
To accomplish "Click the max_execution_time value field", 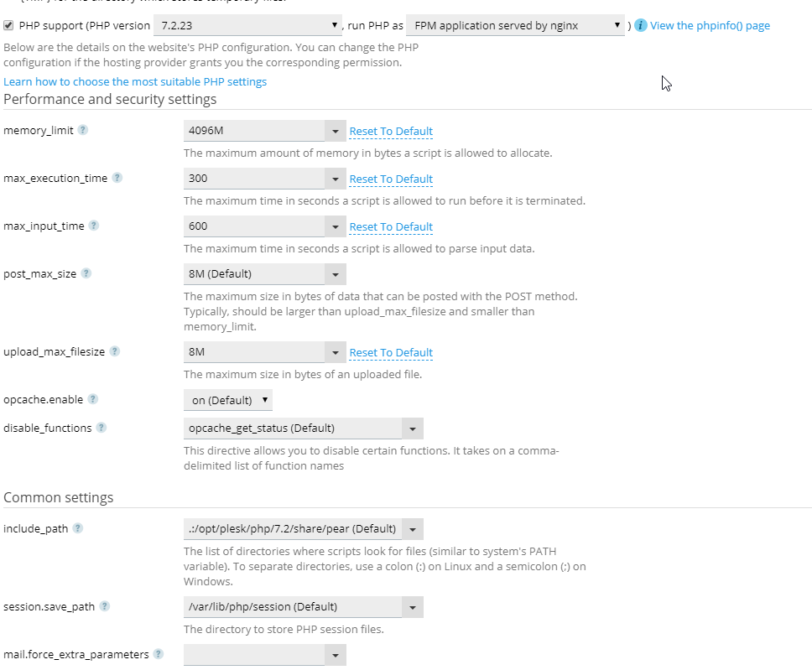I will [254, 179].
